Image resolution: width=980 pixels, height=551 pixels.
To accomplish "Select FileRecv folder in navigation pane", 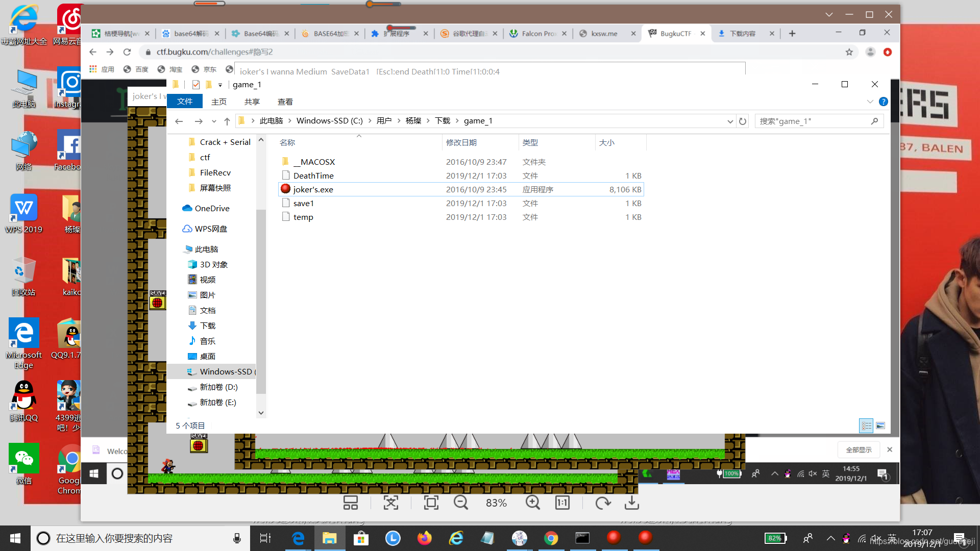I will click(210, 172).
